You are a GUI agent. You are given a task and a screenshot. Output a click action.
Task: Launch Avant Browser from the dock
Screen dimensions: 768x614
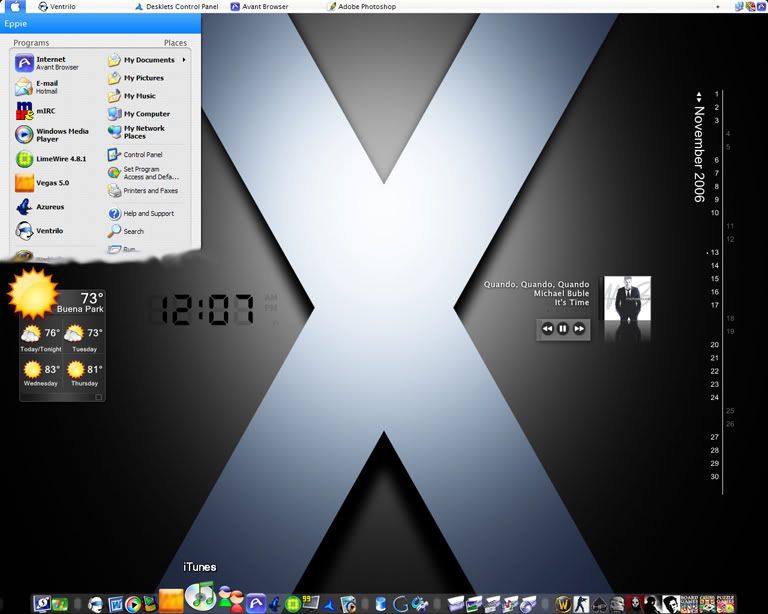(x=255, y=603)
